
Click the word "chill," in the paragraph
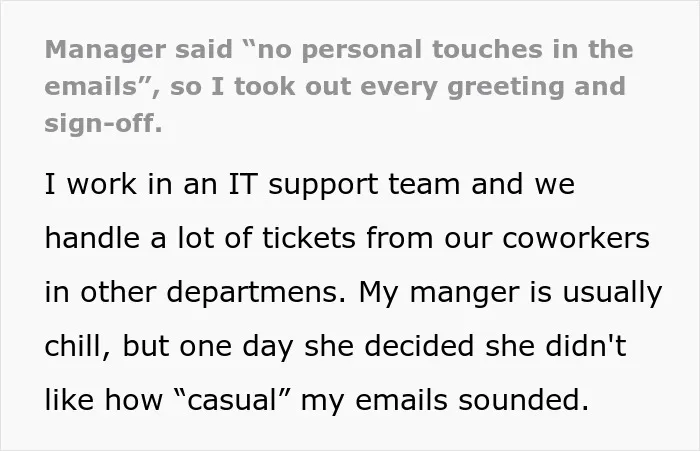(78, 347)
